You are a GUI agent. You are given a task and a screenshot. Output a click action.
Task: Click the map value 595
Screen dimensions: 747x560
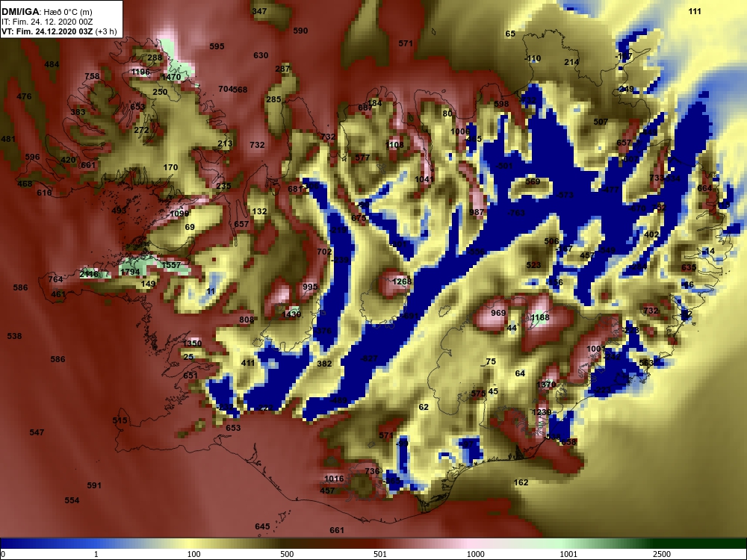tap(217, 46)
